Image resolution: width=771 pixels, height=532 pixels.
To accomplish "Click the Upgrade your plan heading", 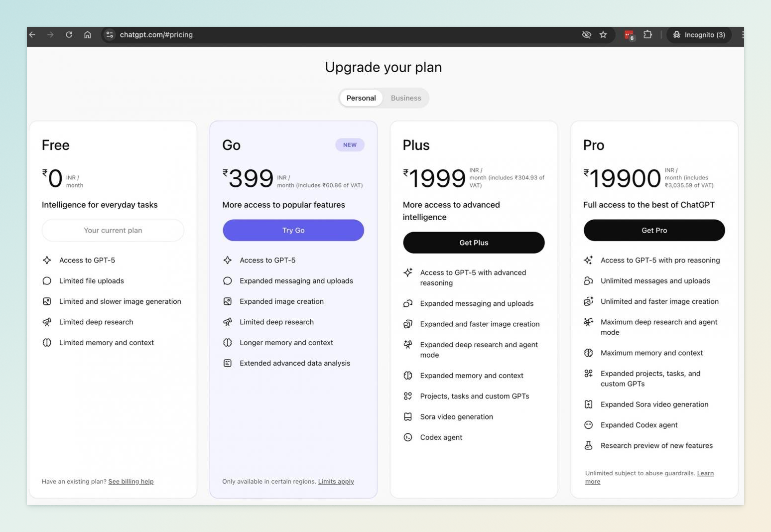I will click(x=384, y=67).
